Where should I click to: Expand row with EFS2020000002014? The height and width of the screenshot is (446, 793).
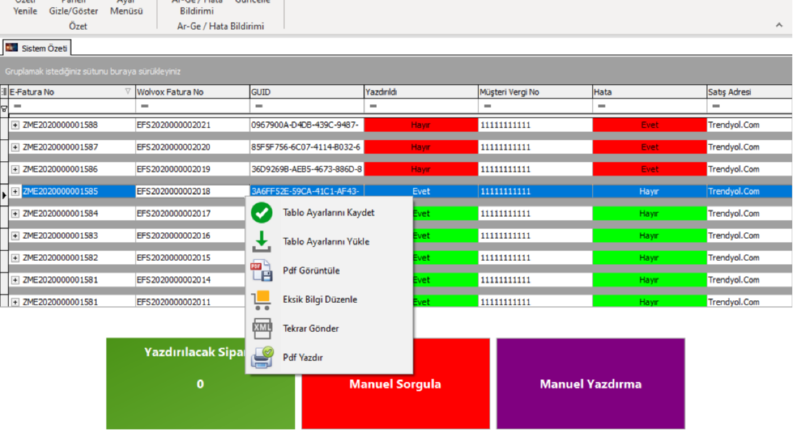15,280
